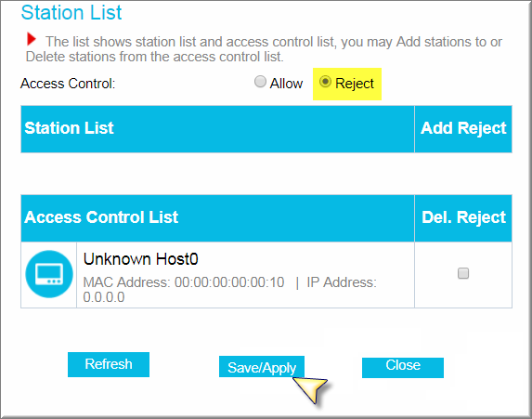Click the MAC Address 00:00:00:00:00:10 text
The height and width of the screenshot is (419, 532).
tap(184, 282)
